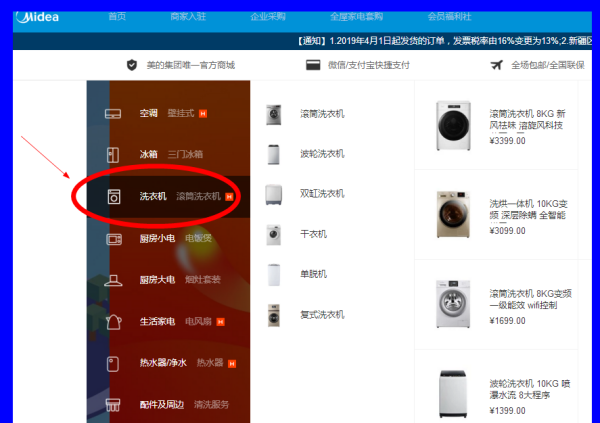Image resolution: width=600 pixels, height=423 pixels.
Task: Open the 商家入驻 navigation item
Action: (x=188, y=16)
